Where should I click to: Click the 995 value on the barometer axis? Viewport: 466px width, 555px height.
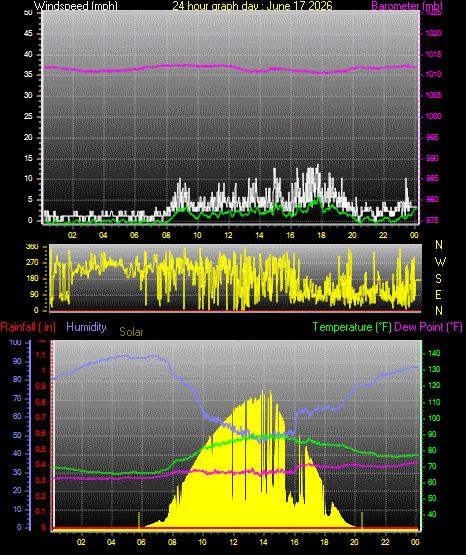pyautogui.click(x=432, y=137)
